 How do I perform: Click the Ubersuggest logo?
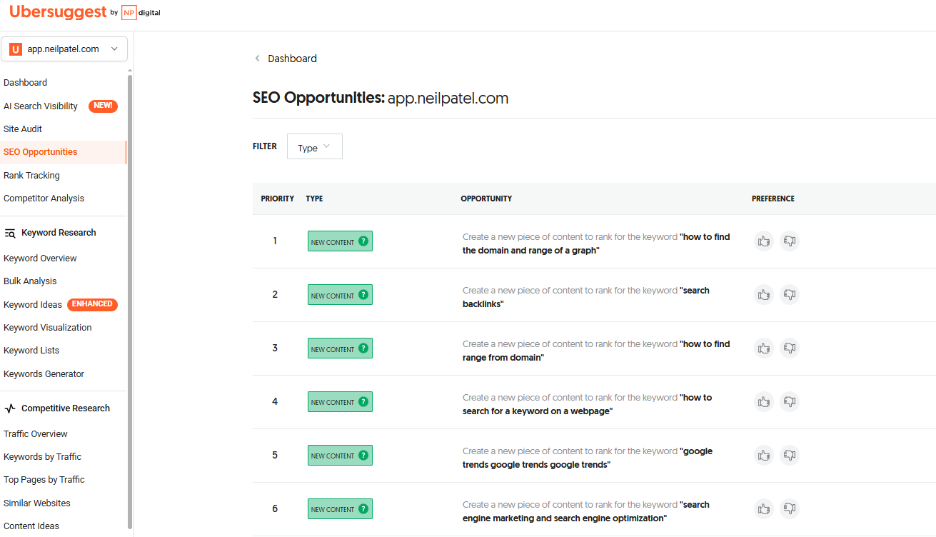coord(58,12)
